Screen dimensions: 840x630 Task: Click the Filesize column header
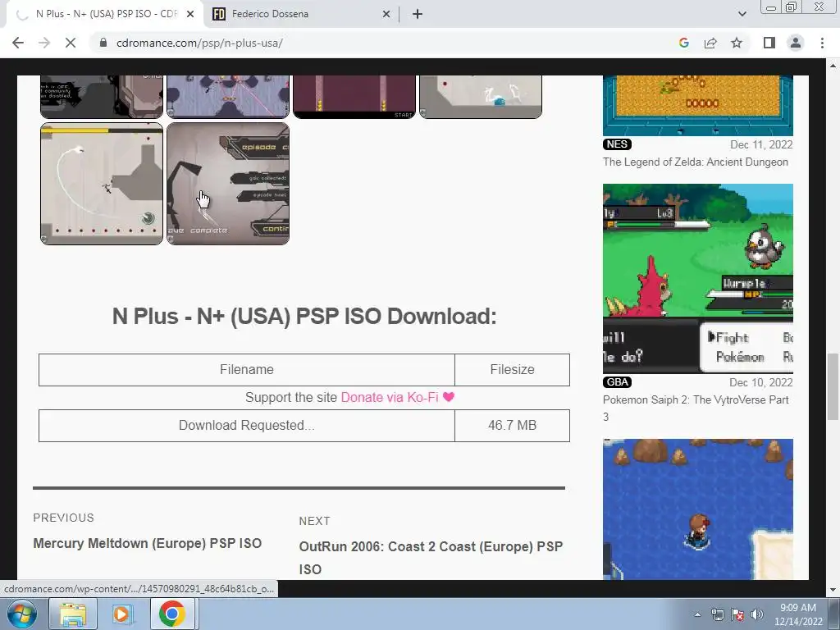pyautogui.click(x=512, y=370)
